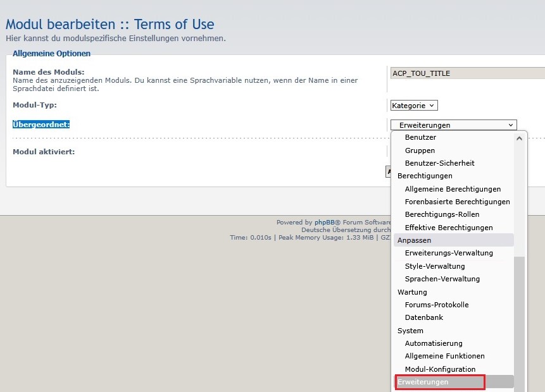This screenshot has width=545, height=392.
Task: Select Erweiterungs-Verwaltung in dropdown
Action: (x=449, y=253)
